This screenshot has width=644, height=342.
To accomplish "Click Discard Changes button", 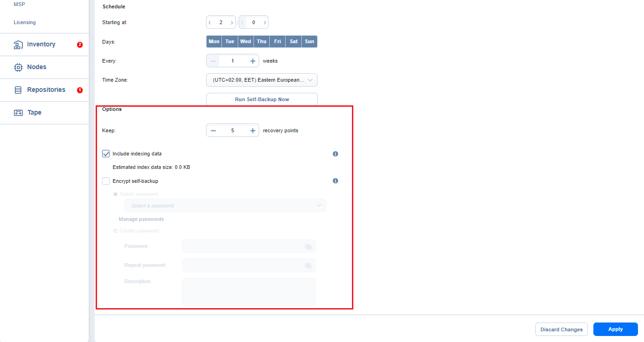I will (x=561, y=329).
